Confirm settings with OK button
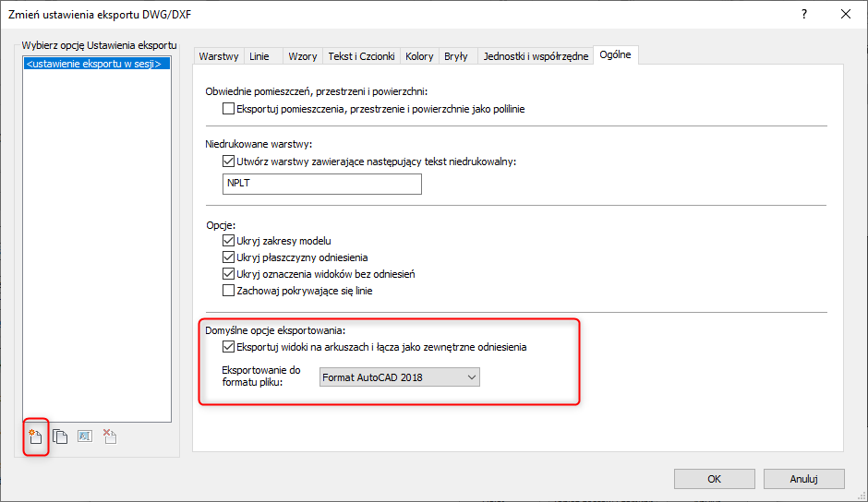 714,479
